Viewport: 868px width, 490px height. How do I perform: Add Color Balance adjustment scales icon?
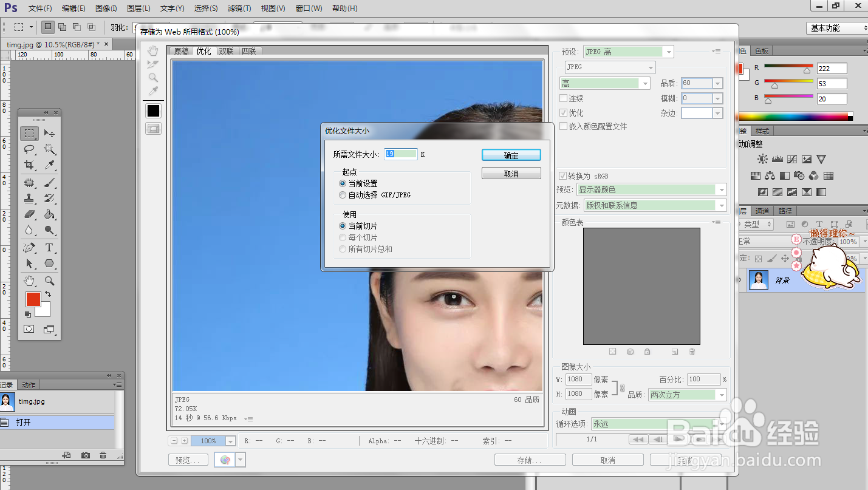coord(770,176)
